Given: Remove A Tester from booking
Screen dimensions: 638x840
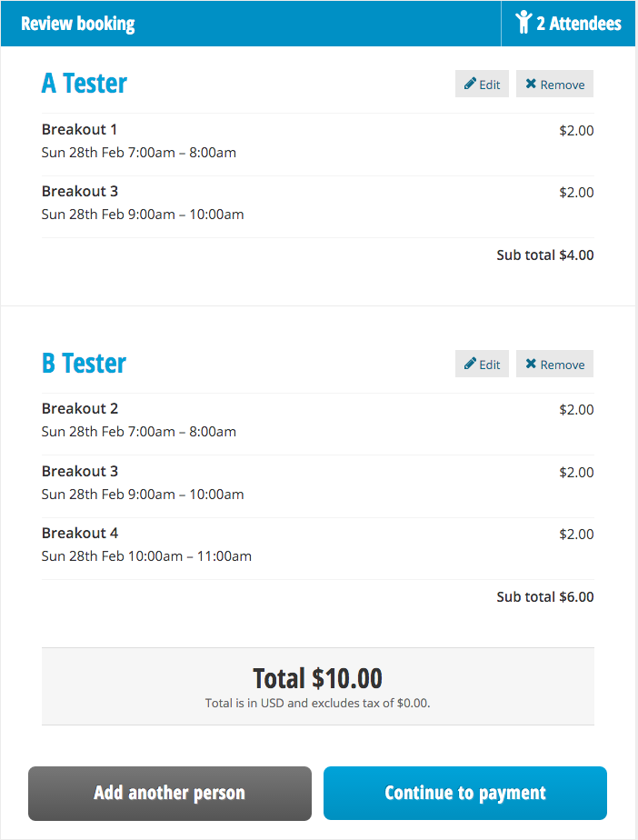Looking at the screenshot, I should coord(554,84).
